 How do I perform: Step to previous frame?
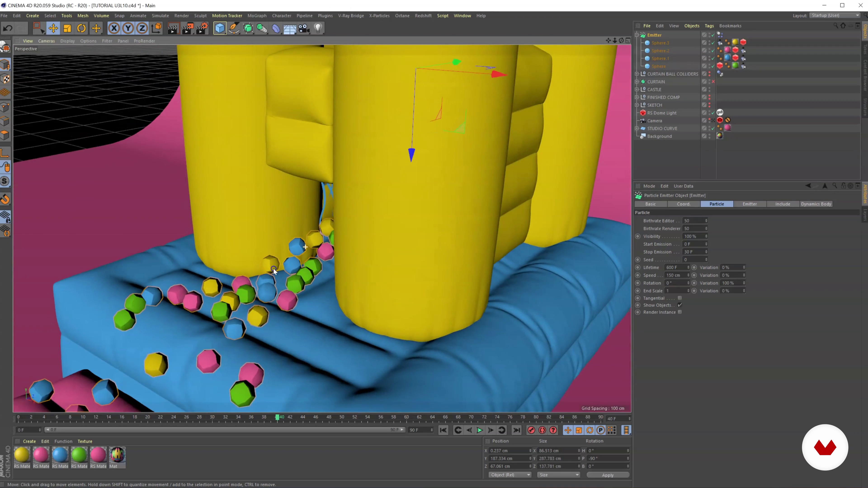click(469, 430)
